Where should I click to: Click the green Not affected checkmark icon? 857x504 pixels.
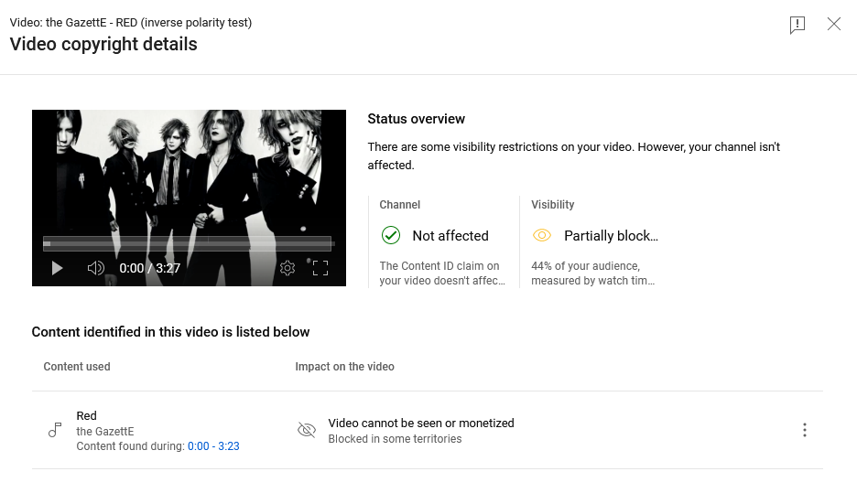pos(391,235)
